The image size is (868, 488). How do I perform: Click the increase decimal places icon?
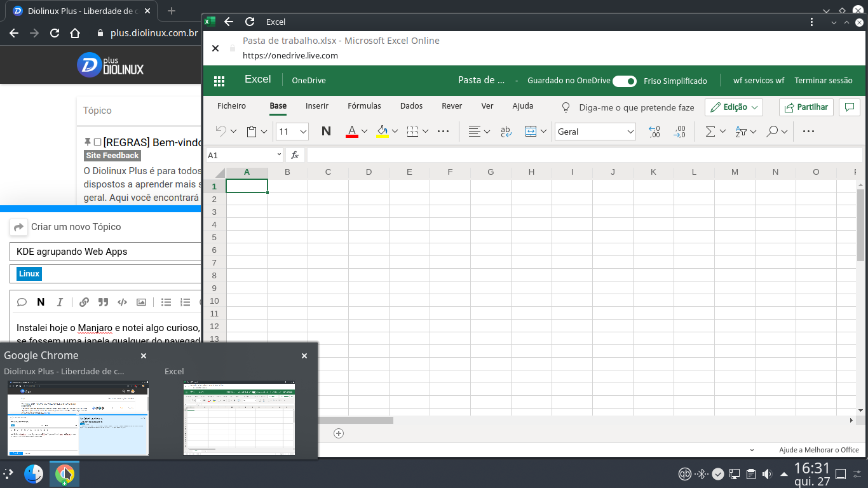point(654,132)
